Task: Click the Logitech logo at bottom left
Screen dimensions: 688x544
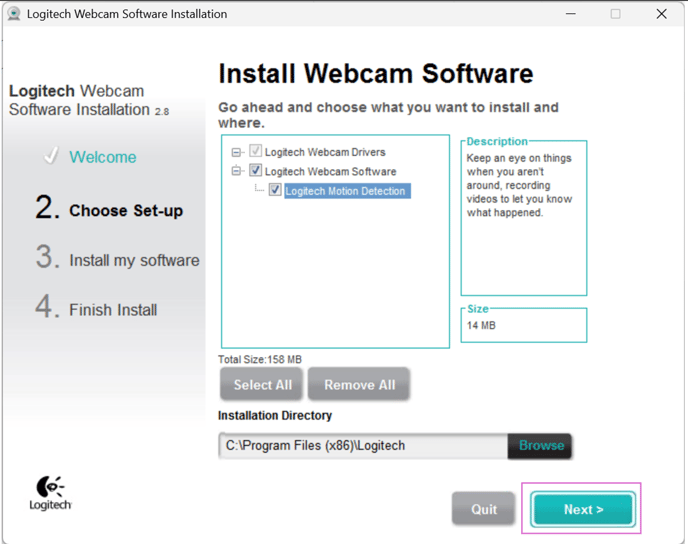Action: (50, 493)
